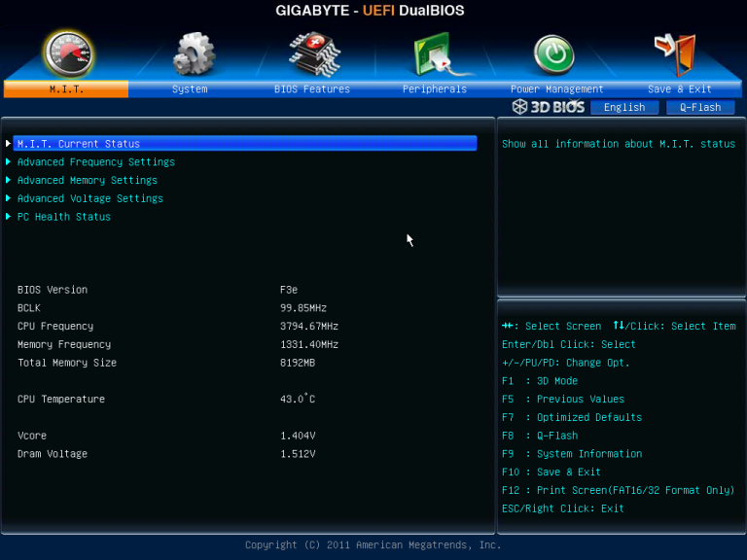
Task: Click the English language button
Action: 624,107
